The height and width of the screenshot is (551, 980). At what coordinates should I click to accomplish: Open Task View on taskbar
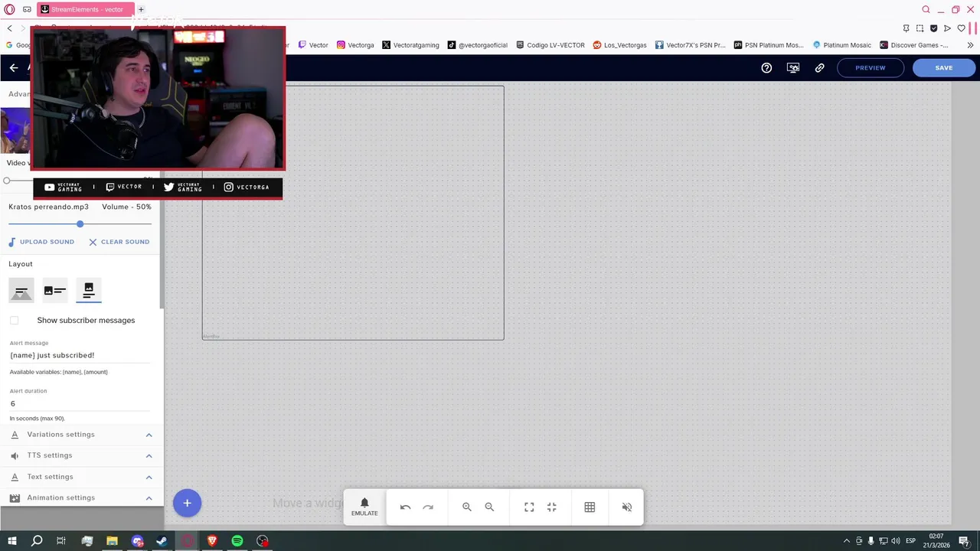(61, 541)
